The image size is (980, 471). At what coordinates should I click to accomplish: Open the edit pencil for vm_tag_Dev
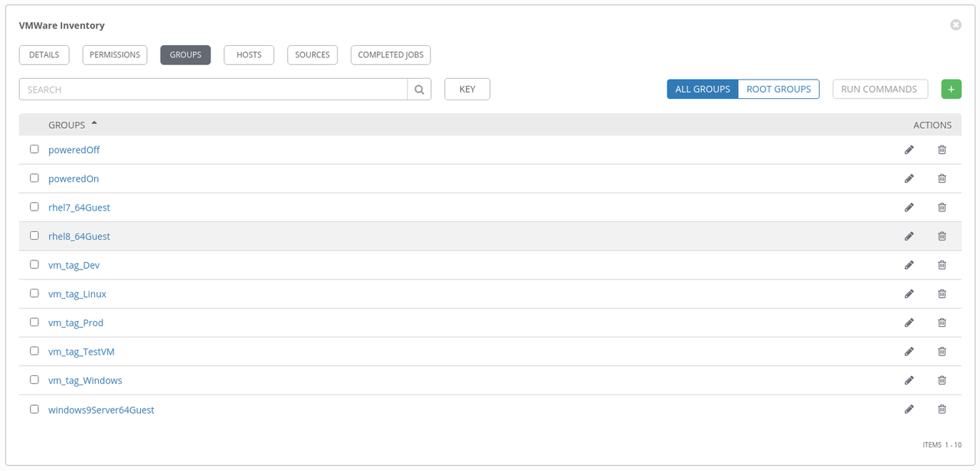[x=909, y=264]
